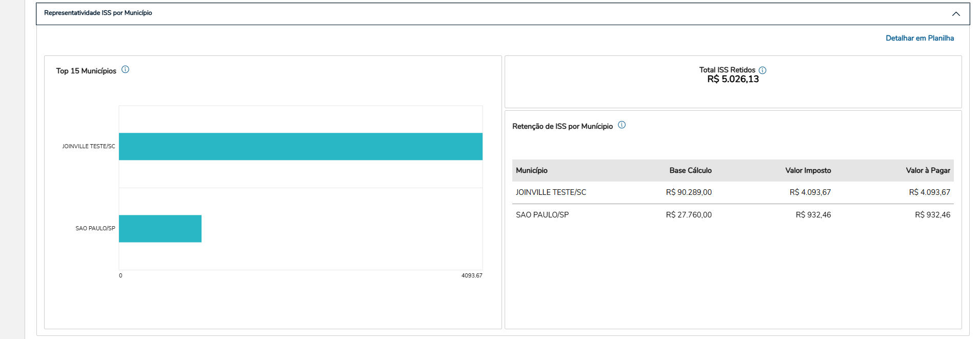Click info icon next to Top 15 Municípios
Image resolution: width=980 pixels, height=339 pixels.
pos(125,70)
